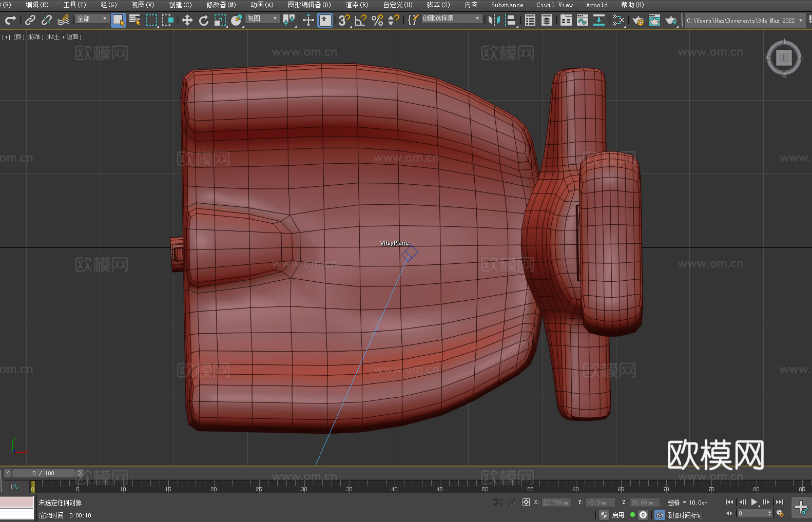Toggle Percent Snap
The height and width of the screenshot is (522, 812).
pyautogui.click(x=377, y=20)
